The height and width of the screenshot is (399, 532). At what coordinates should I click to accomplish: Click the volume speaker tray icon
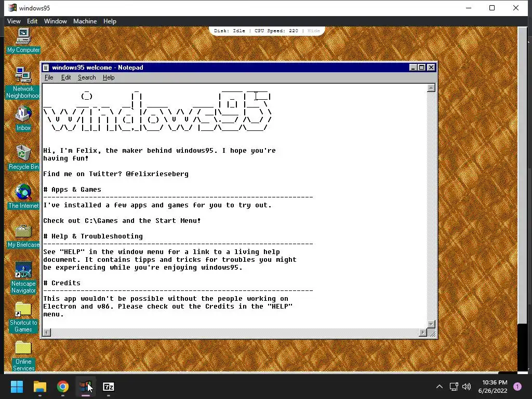(467, 387)
